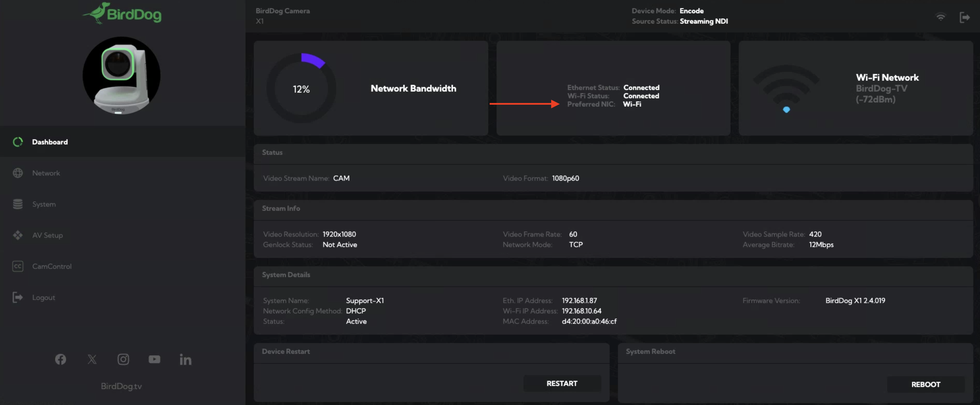Go to the AV Setup page
The width and height of the screenshot is (980, 405).
pos(48,235)
